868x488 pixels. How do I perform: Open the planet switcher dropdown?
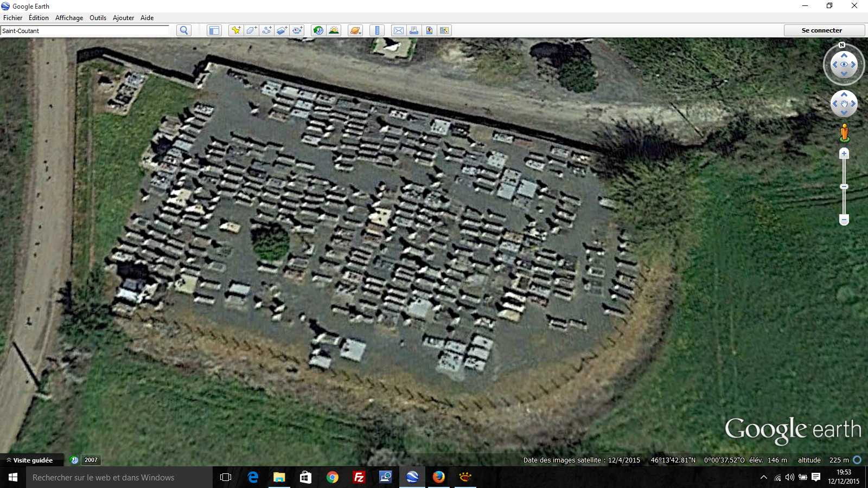(x=355, y=30)
